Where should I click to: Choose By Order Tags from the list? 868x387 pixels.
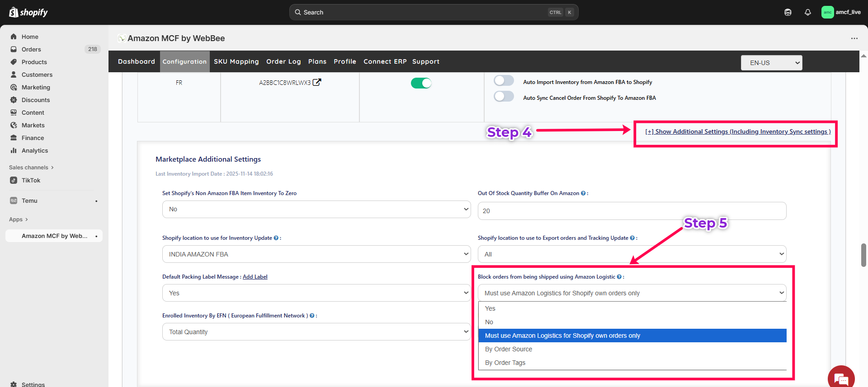pos(505,363)
